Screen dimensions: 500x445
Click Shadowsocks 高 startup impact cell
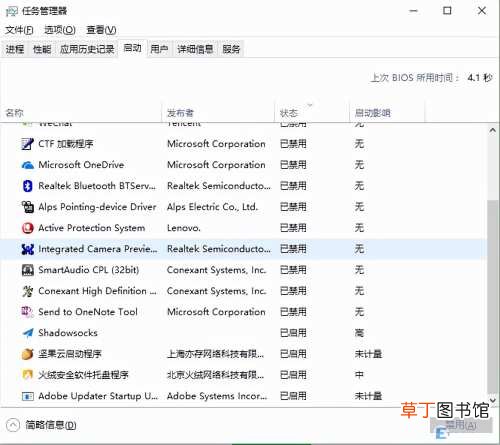click(359, 333)
